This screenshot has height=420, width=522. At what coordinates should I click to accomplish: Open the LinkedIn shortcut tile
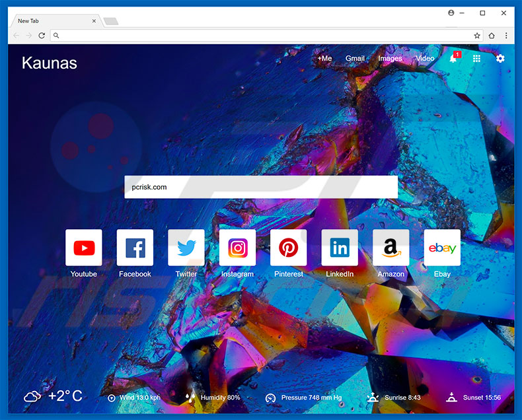[340, 248]
